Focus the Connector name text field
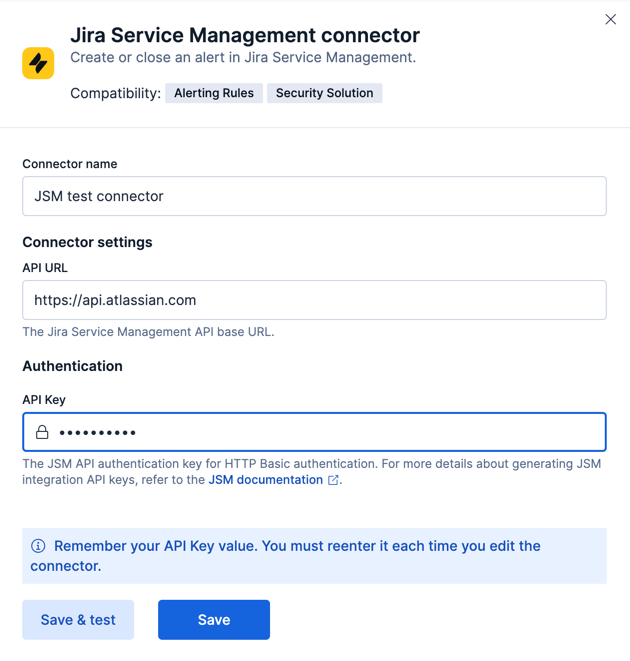This screenshot has width=630, height=661. coord(314,196)
